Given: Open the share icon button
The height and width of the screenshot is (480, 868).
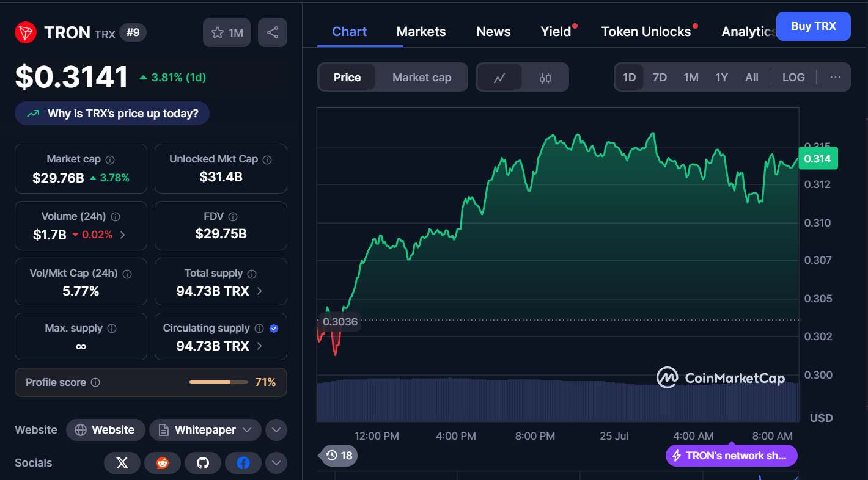Looking at the screenshot, I should (x=273, y=32).
